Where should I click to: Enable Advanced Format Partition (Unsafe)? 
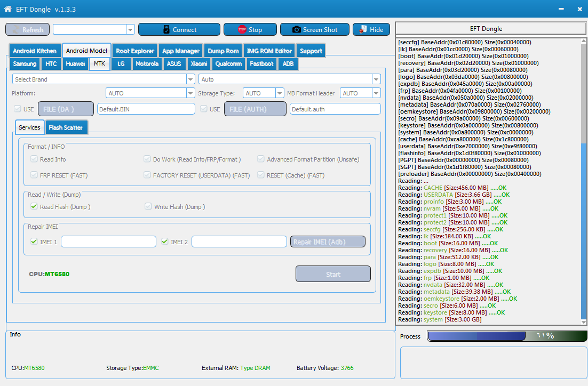[x=260, y=159]
